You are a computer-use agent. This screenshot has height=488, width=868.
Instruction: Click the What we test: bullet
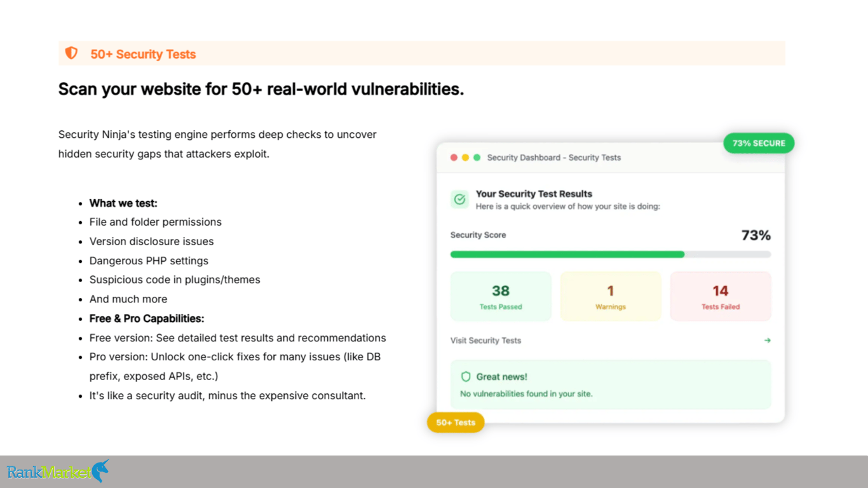pyautogui.click(x=123, y=203)
